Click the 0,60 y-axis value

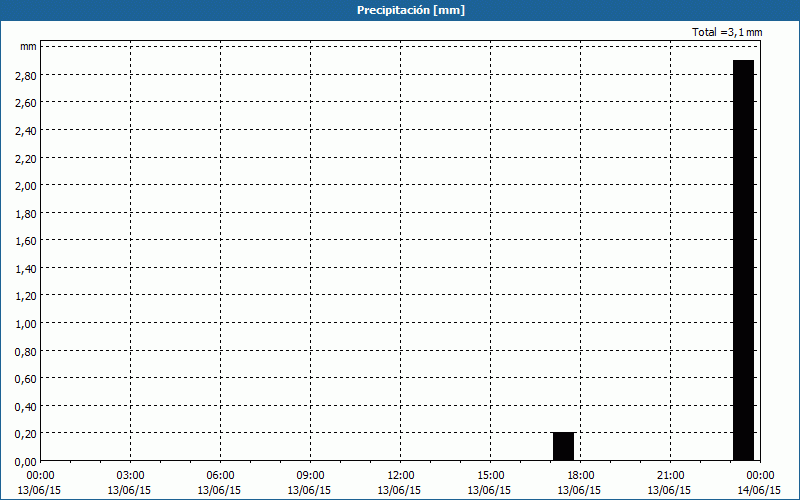pos(26,379)
